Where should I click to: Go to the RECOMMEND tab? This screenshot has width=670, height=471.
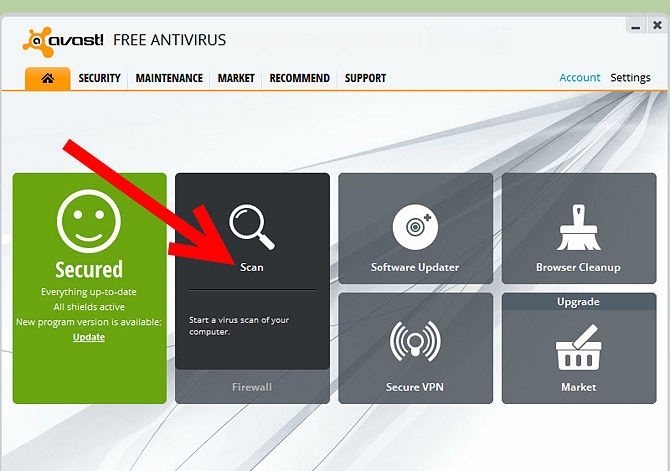coord(300,78)
